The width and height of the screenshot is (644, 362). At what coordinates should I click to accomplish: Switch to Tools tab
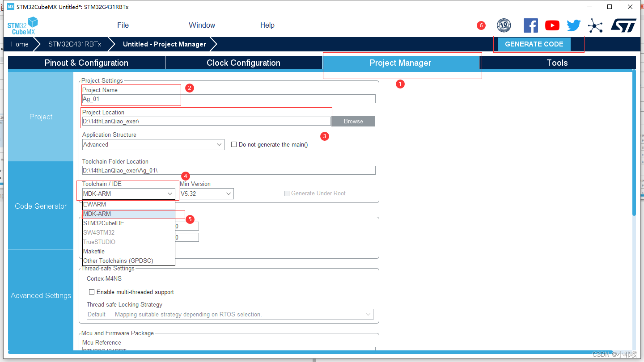coord(557,63)
